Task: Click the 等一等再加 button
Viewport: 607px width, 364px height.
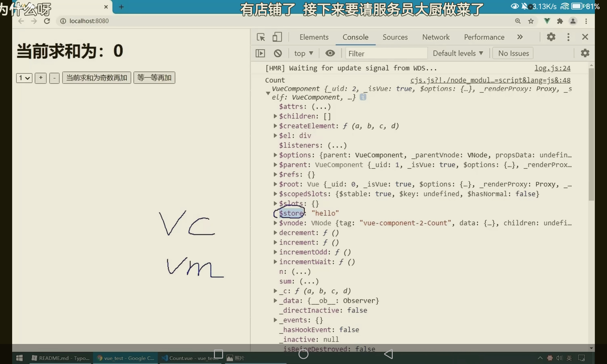Action: 154,78
